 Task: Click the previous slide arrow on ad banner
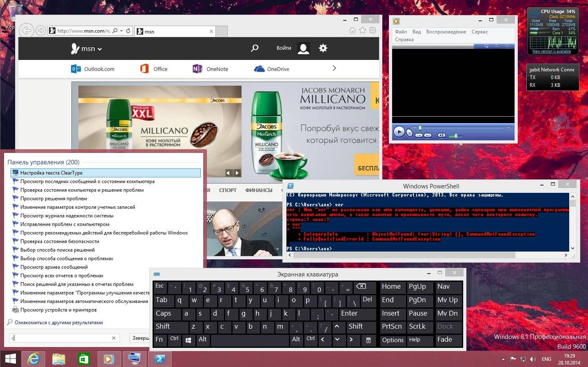[229, 173]
